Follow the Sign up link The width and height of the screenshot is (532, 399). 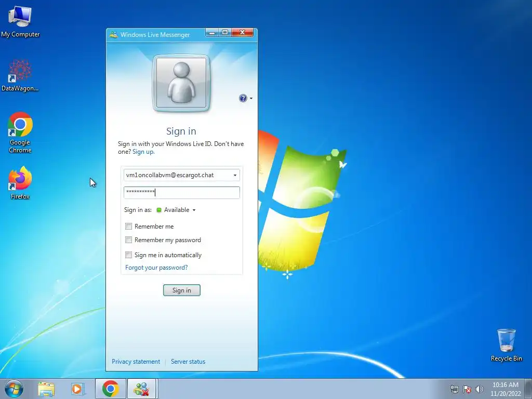(143, 152)
